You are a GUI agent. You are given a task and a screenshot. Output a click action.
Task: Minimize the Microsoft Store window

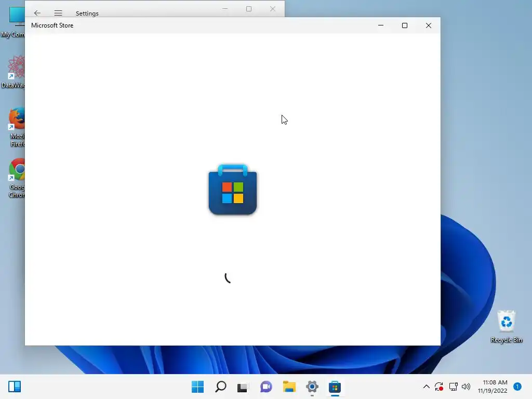click(x=381, y=25)
